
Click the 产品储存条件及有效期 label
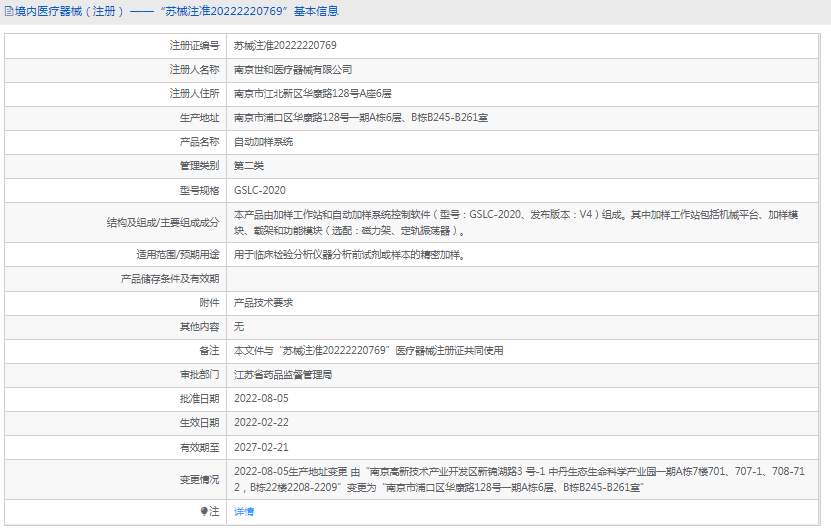click(x=170, y=279)
